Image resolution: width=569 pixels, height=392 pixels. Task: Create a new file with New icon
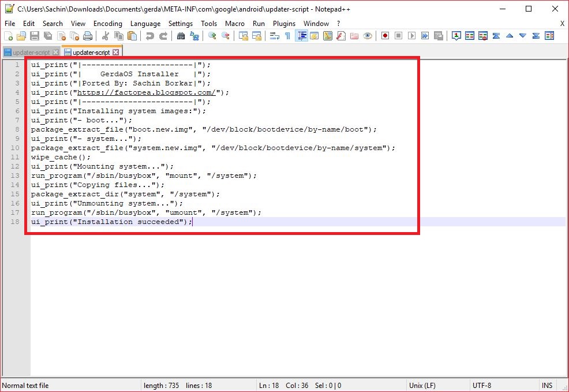coord(8,36)
